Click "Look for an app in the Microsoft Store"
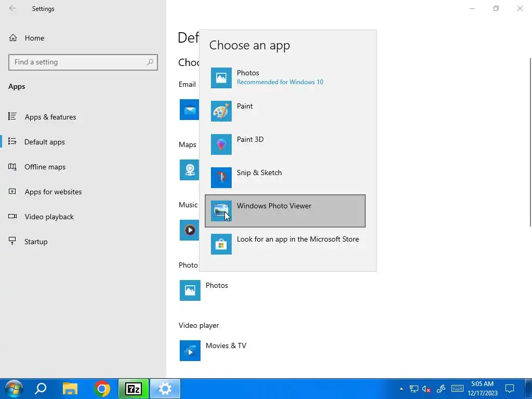The height and width of the screenshot is (399, 532). coord(298,239)
